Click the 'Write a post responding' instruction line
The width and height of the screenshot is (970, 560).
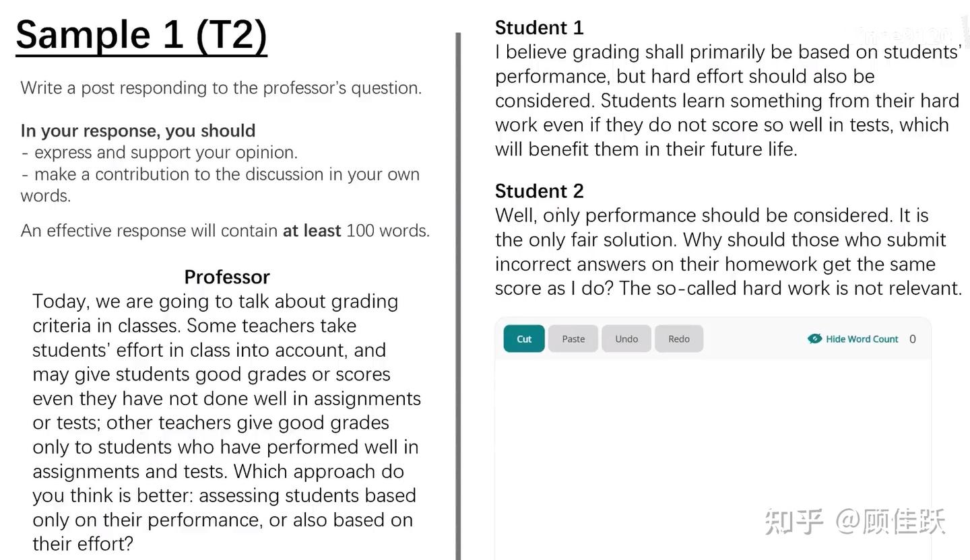click(x=221, y=87)
